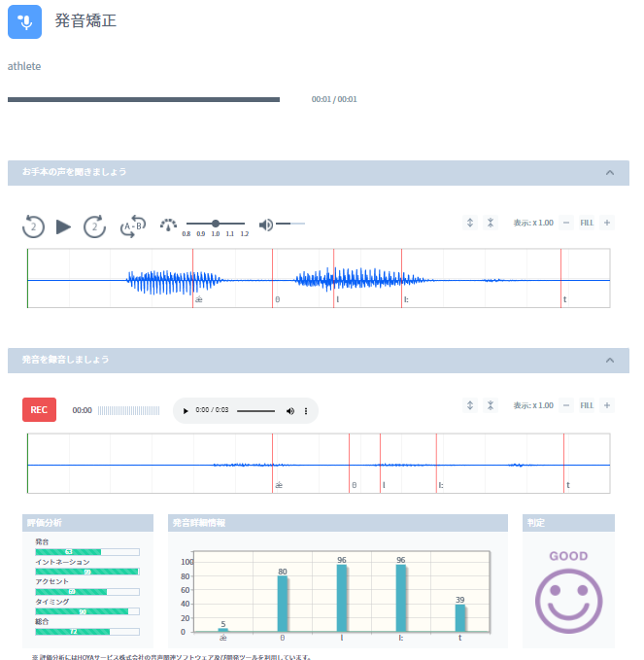Viewport: 644px width, 660px height.
Task: Click the 'æ' marker in recorded waveform
Action: [x=279, y=485]
